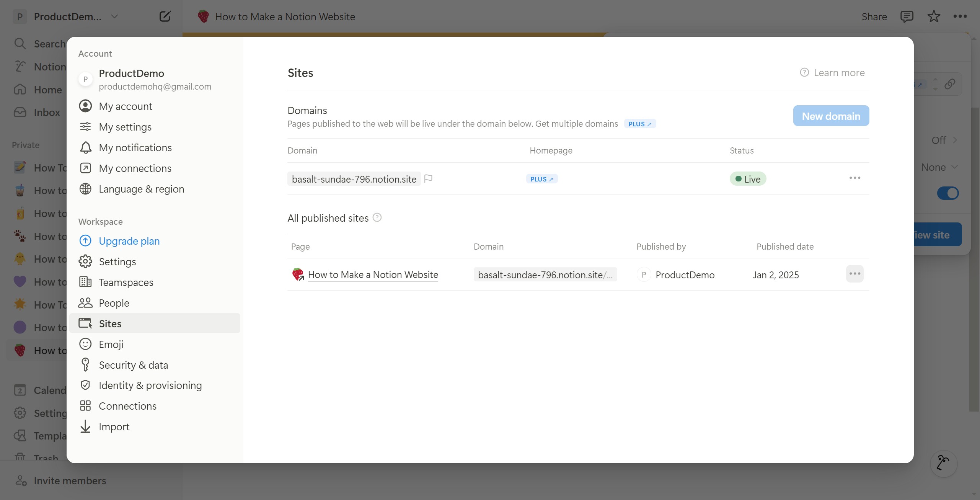Open workspace Connections section
The height and width of the screenshot is (500, 980).
pyautogui.click(x=155, y=406)
